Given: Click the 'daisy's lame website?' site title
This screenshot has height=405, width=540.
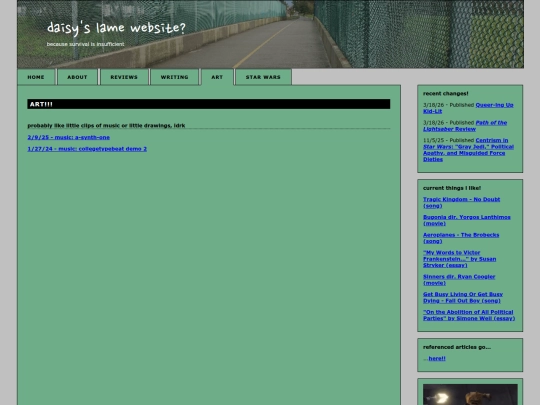Looking at the screenshot, I should 116,28.
